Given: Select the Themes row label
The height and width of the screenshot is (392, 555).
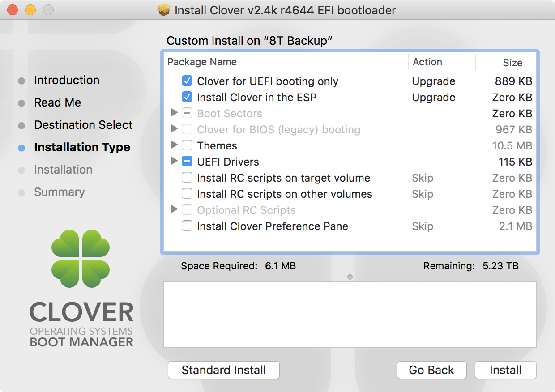Looking at the screenshot, I should (x=217, y=146).
